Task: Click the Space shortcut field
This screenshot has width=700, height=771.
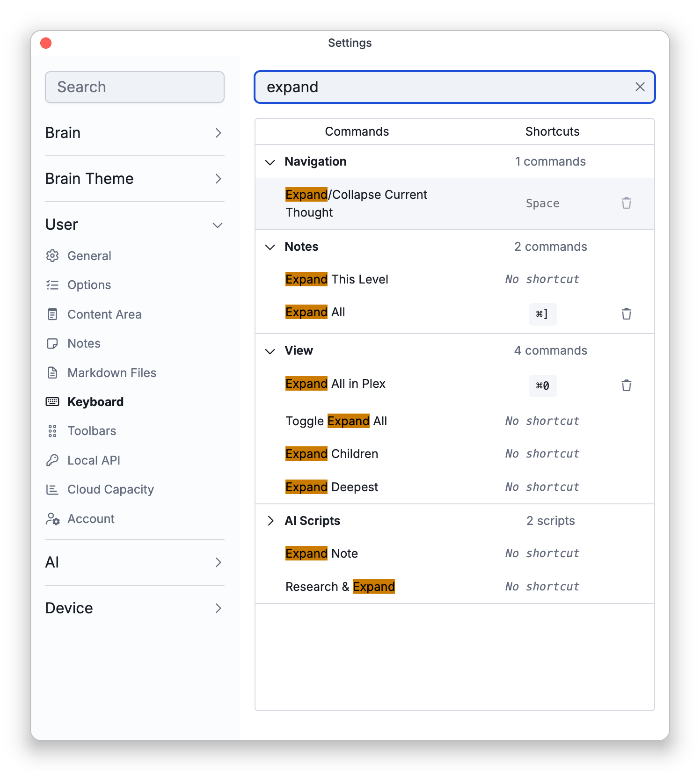Action: click(542, 204)
